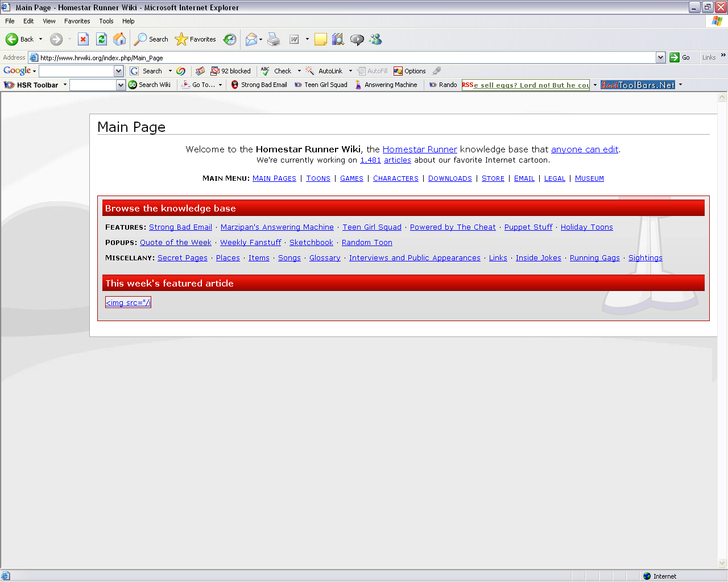
Task: Open the Edit with Word dropdown arrow
Action: 307,39
